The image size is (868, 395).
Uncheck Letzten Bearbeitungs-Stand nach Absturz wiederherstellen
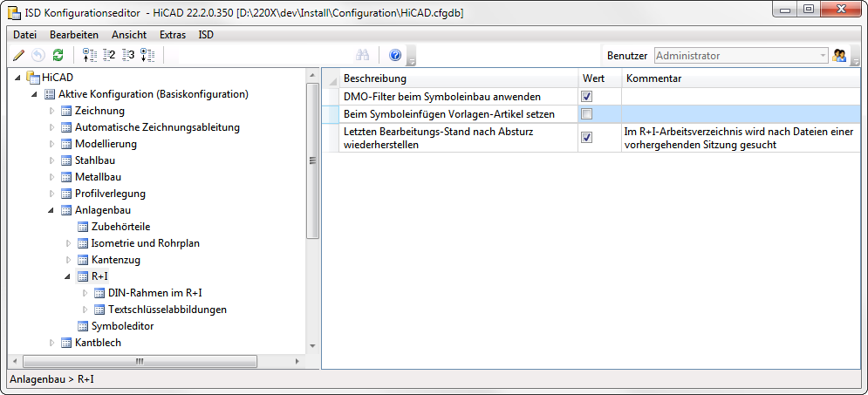(587, 137)
